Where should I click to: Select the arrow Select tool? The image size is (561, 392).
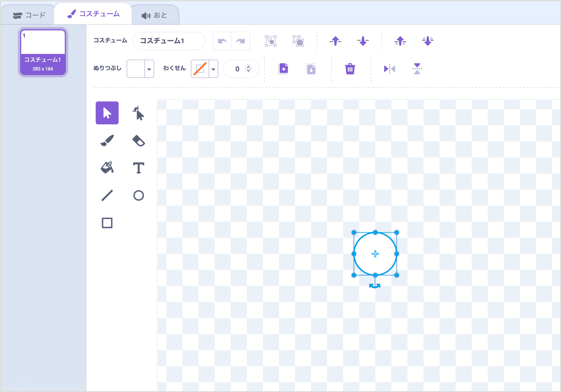click(107, 113)
